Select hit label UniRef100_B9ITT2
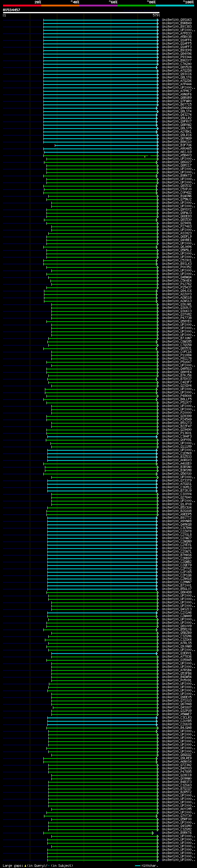The width and height of the screenshot is (197, 868). click(x=177, y=518)
